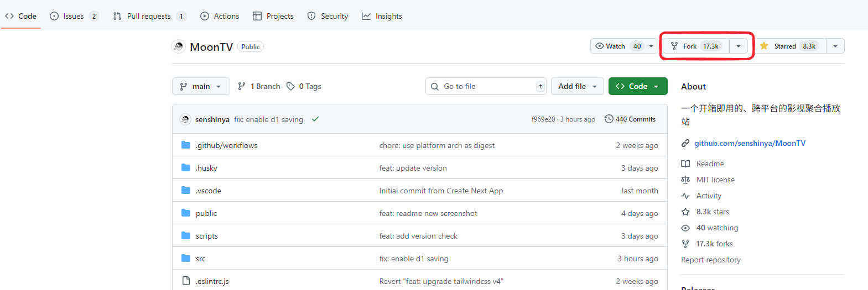Click the MoonTV owner avatar
Image resolution: width=868 pixels, height=290 pixels.
click(178, 47)
